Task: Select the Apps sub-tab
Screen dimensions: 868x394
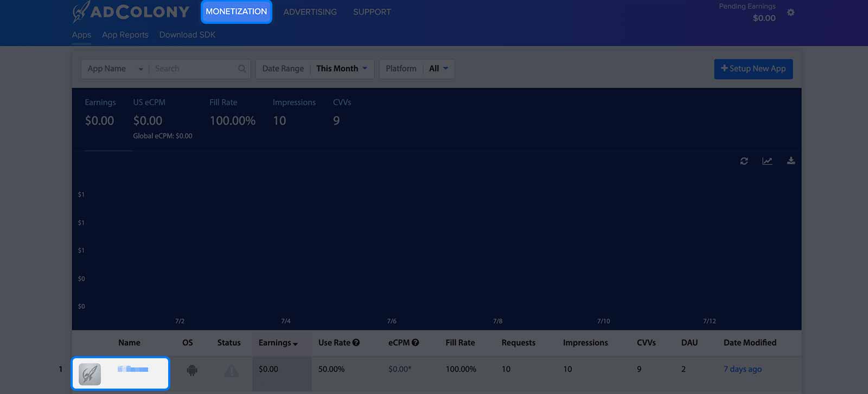Action: point(81,35)
